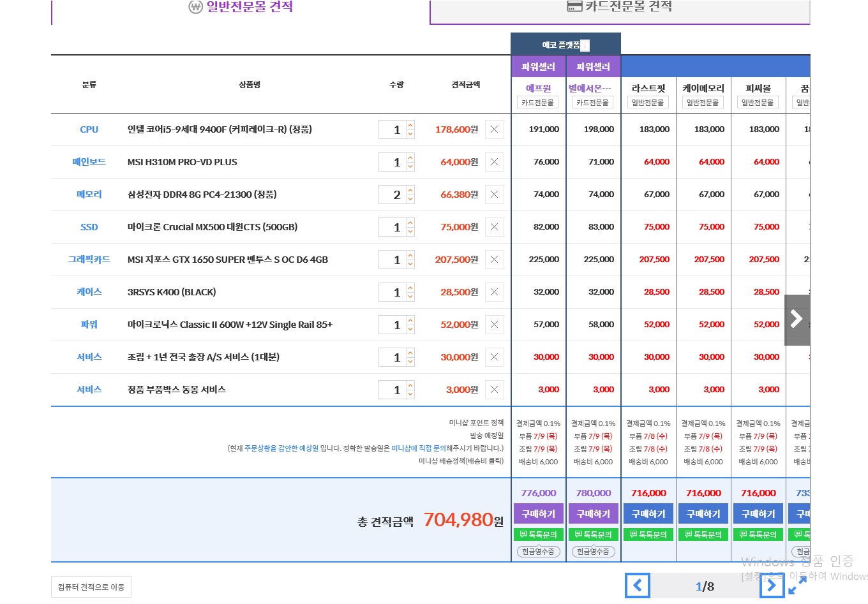Click the right arrow on seller list edge
The image size is (868, 604).
pos(797,319)
